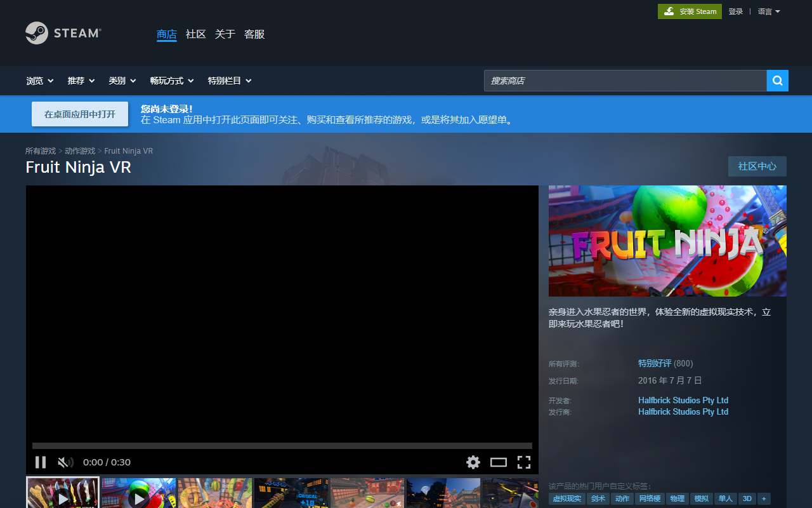Expand the 畅玩方式 menu

pyautogui.click(x=172, y=81)
